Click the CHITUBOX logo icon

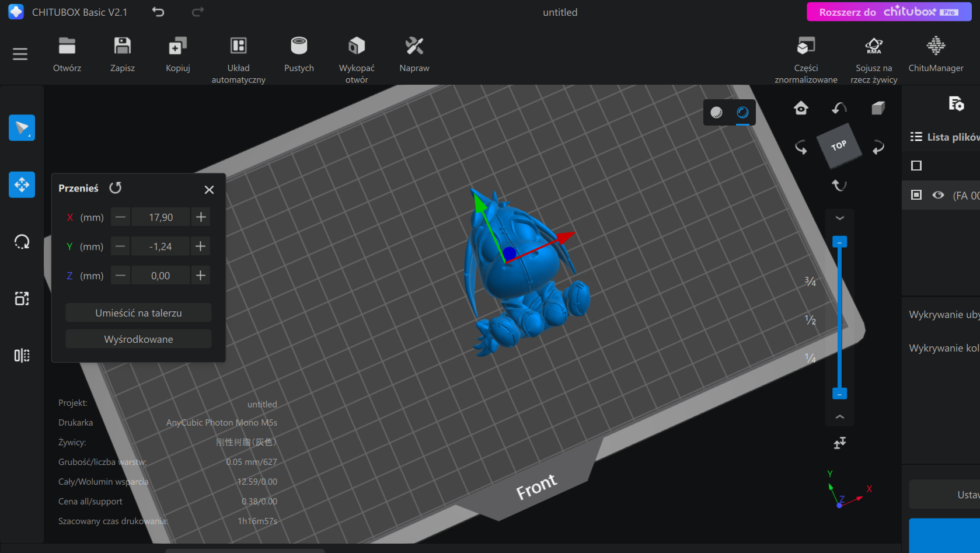tap(16, 12)
